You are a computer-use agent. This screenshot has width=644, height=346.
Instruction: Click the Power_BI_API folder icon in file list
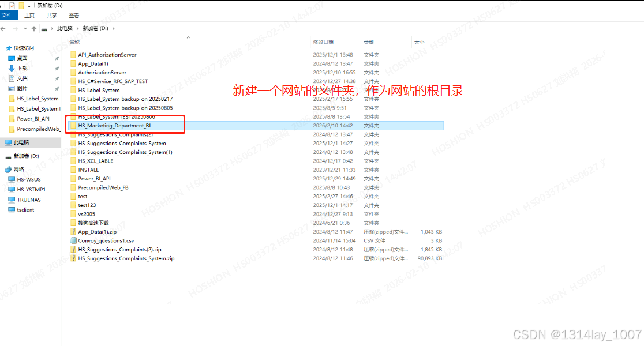(x=73, y=179)
